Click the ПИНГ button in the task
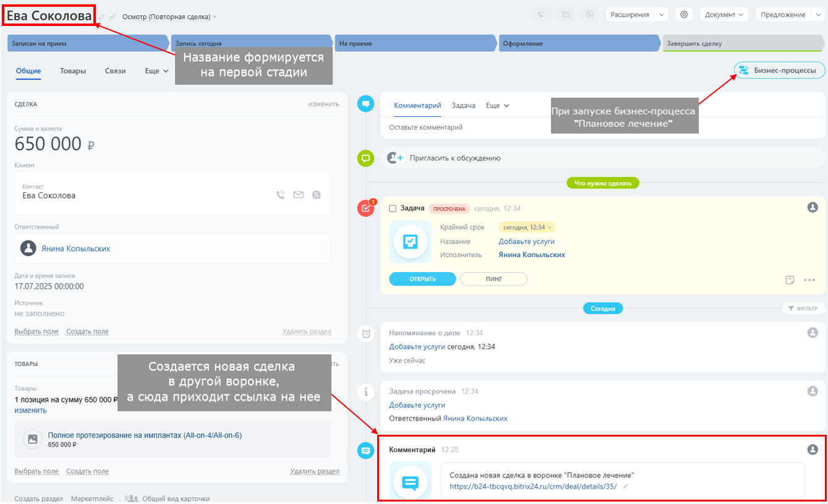 (494, 279)
